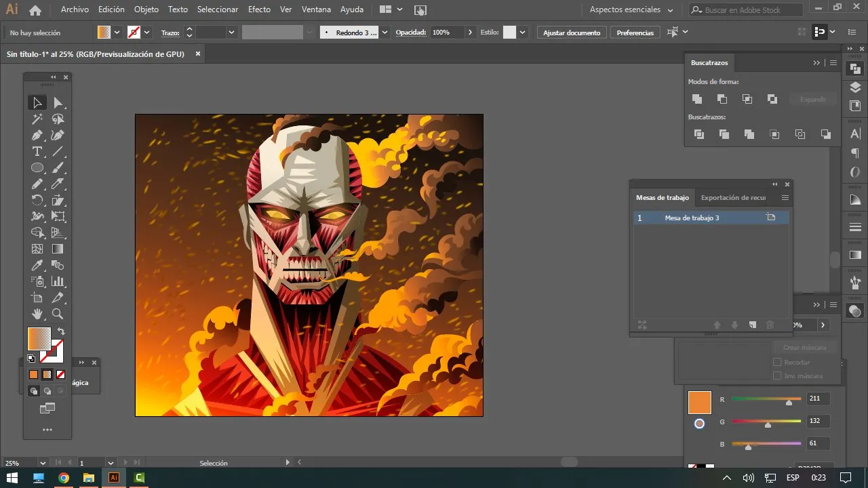This screenshot has height=488, width=868.
Task: Click Preferencias button
Action: point(635,33)
